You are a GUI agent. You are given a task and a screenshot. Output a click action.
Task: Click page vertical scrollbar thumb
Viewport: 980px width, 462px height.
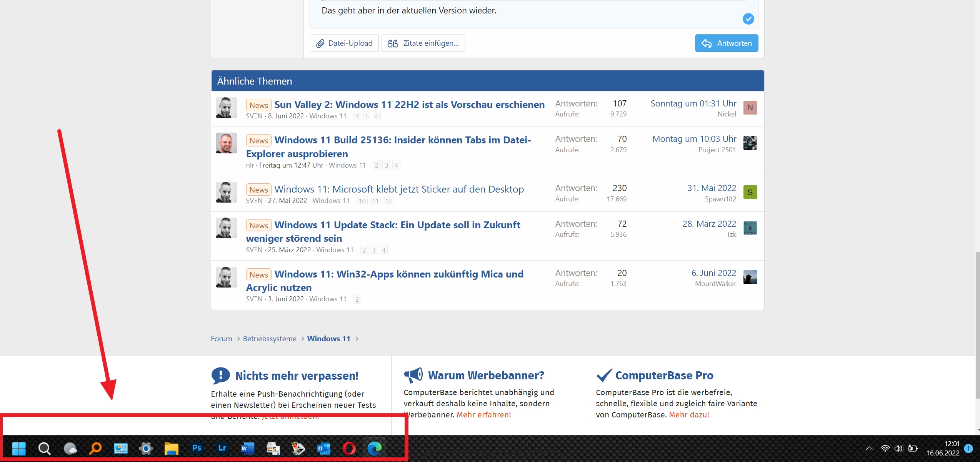[x=977, y=325]
